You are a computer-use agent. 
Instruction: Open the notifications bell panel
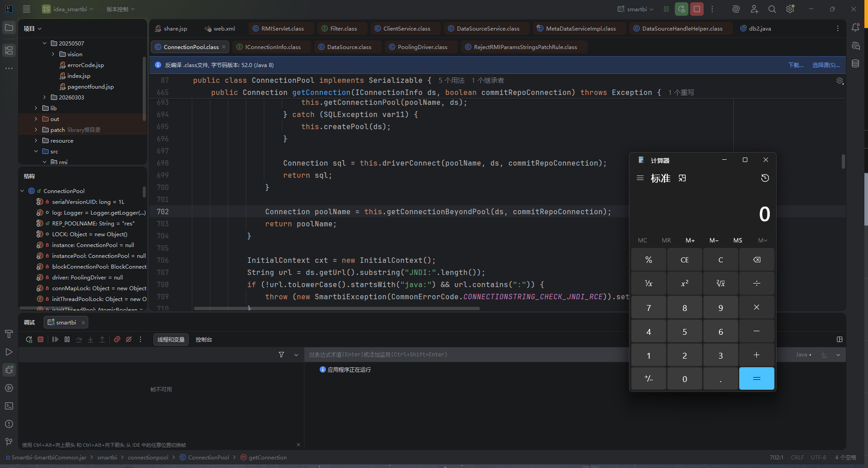[855, 28]
